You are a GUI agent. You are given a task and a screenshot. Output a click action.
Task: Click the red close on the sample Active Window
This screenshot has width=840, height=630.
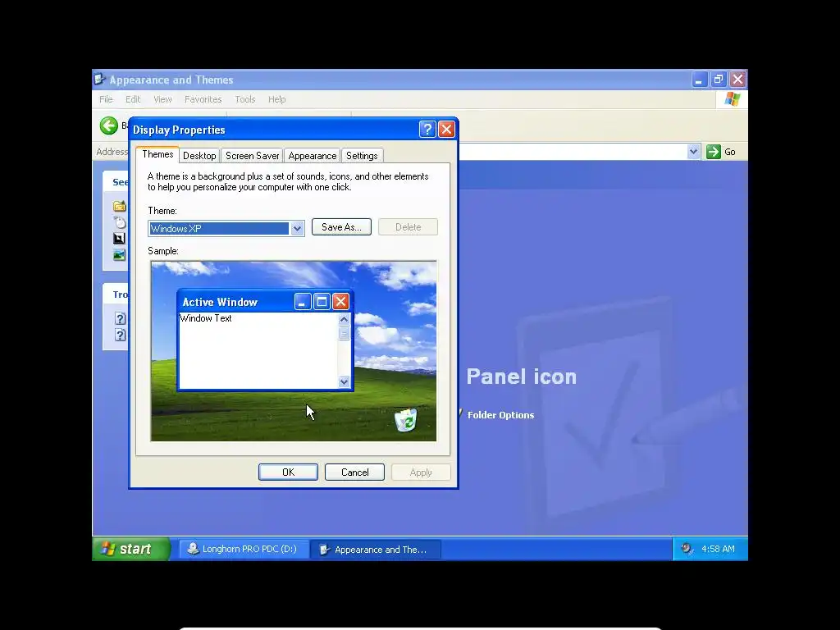(340, 302)
